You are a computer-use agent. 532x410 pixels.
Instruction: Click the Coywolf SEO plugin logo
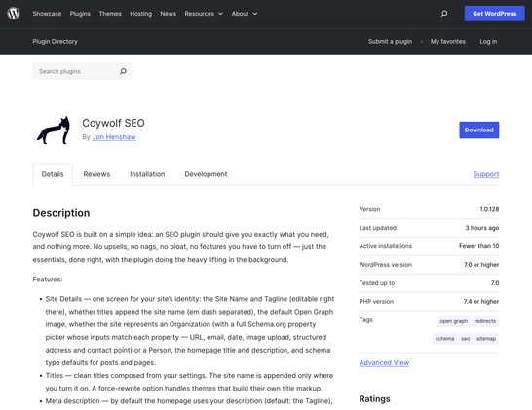[x=54, y=130]
